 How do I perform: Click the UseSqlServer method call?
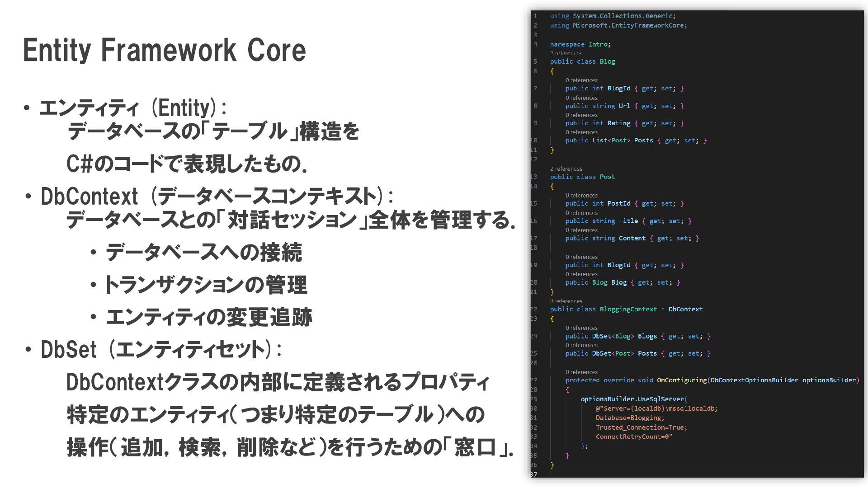662,399
